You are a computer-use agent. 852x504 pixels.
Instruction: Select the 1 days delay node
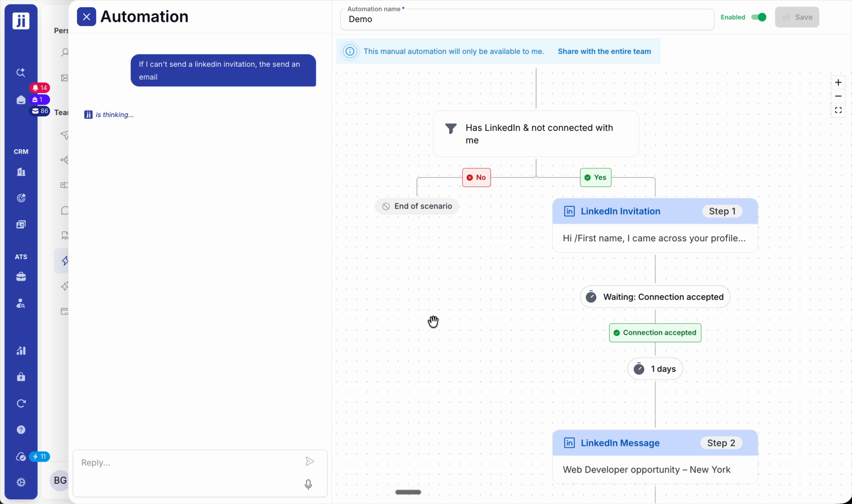655,369
